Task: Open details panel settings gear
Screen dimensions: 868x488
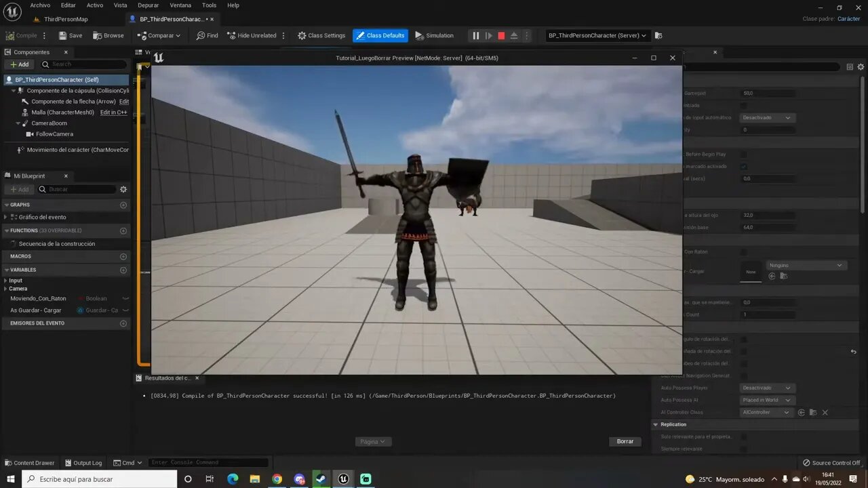Action: pos(861,66)
